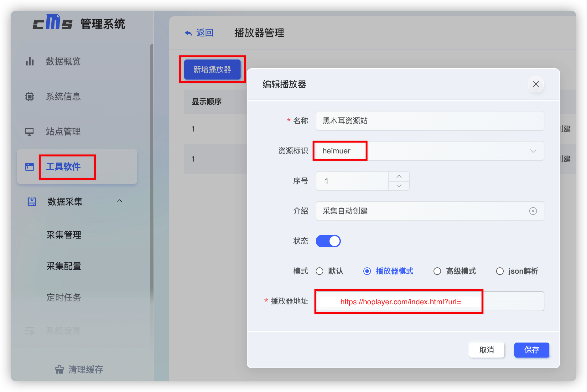The width and height of the screenshot is (587, 392).
Task: Open 定时任务 submenu item
Action: pos(64,297)
